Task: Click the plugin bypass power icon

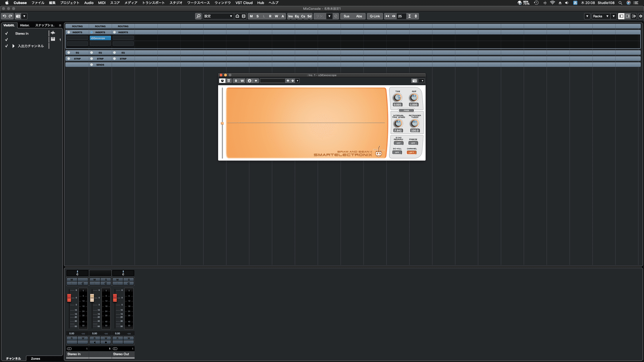Action: pyautogui.click(x=222, y=81)
